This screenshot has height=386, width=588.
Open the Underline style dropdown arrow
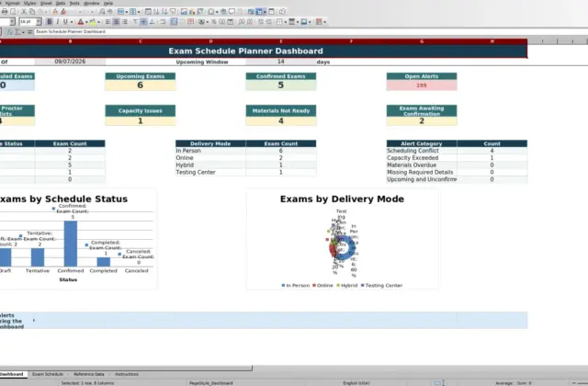click(x=72, y=22)
